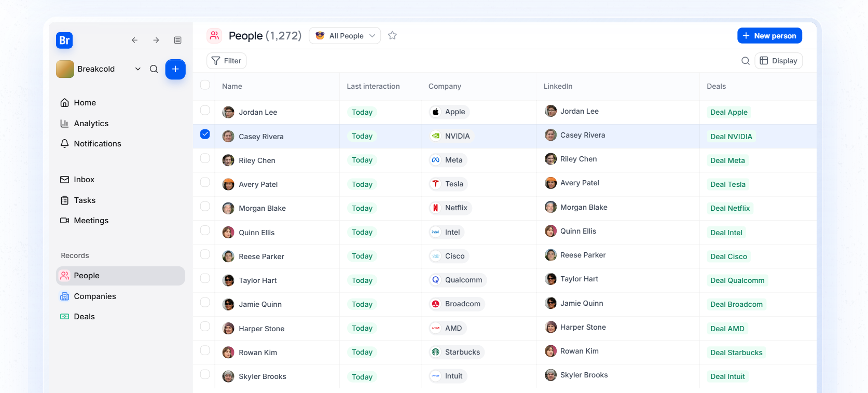Viewport: 868px width, 393px height.
Task: Expand the Breakcold workspace chevron
Action: point(138,69)
